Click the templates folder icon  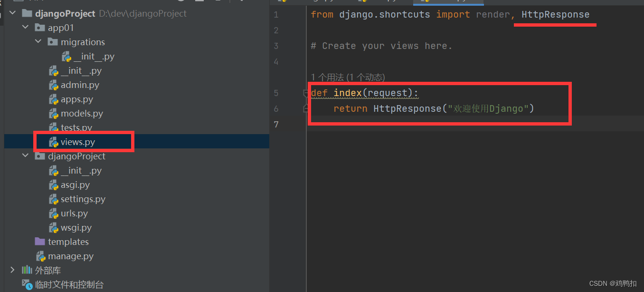pos(39,242)
